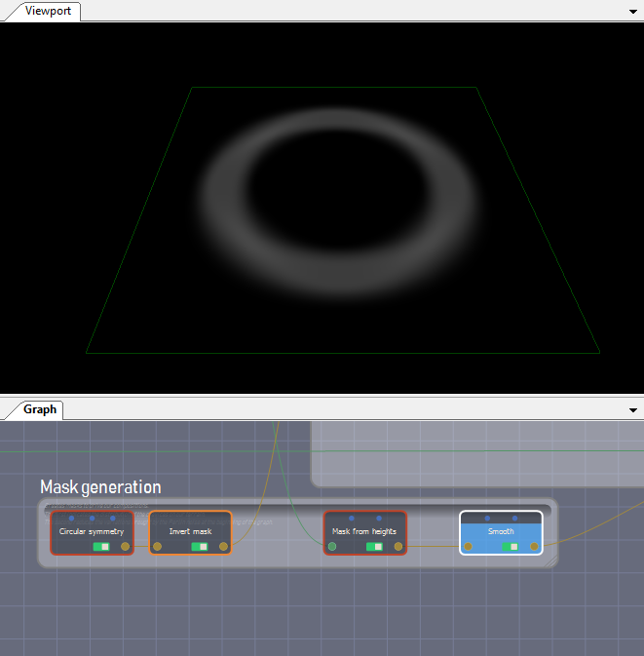Switch to the Viewport tab
644x656 pixels.
pos(48,11)
